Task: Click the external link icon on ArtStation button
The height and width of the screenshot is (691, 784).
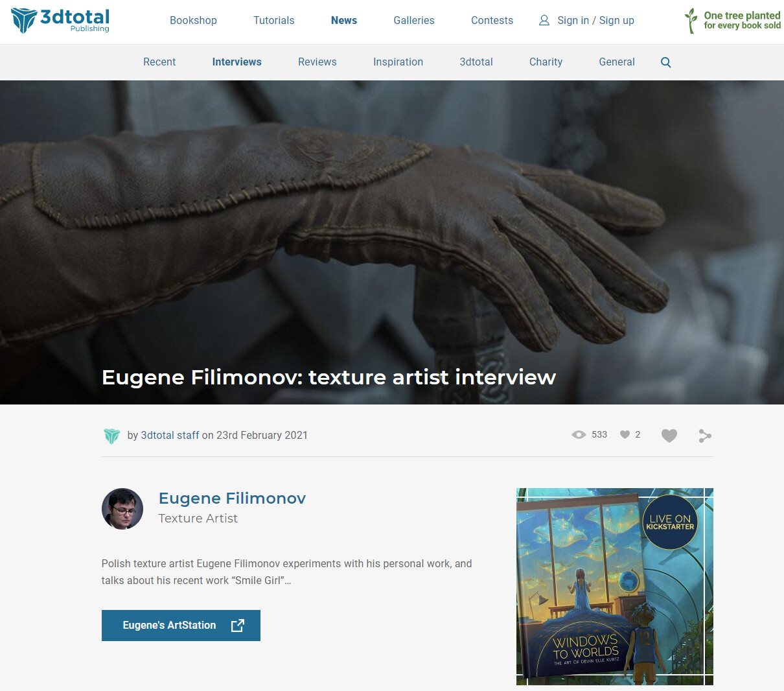Action: (x=238, y=626)
